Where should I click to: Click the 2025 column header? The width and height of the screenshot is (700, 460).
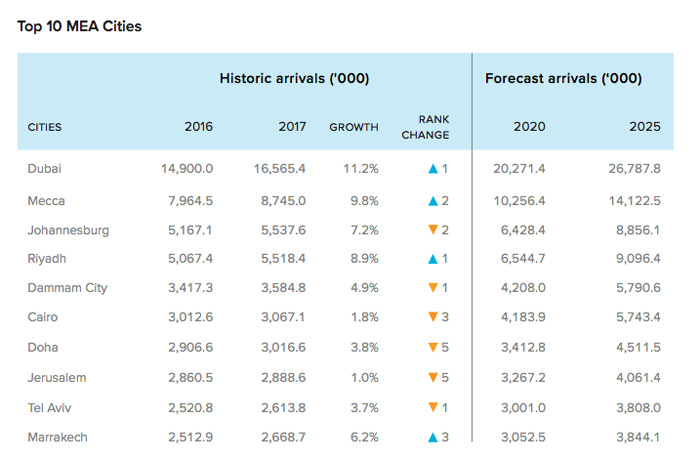click(x=645, y=127)
